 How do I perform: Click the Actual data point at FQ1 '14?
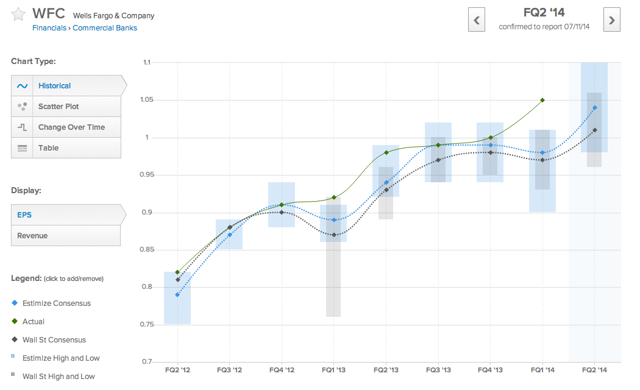542,100
